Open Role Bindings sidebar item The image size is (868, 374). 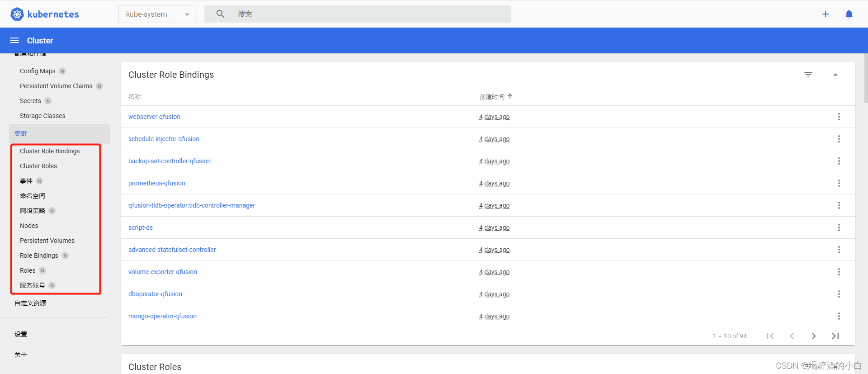click(39, 256)
